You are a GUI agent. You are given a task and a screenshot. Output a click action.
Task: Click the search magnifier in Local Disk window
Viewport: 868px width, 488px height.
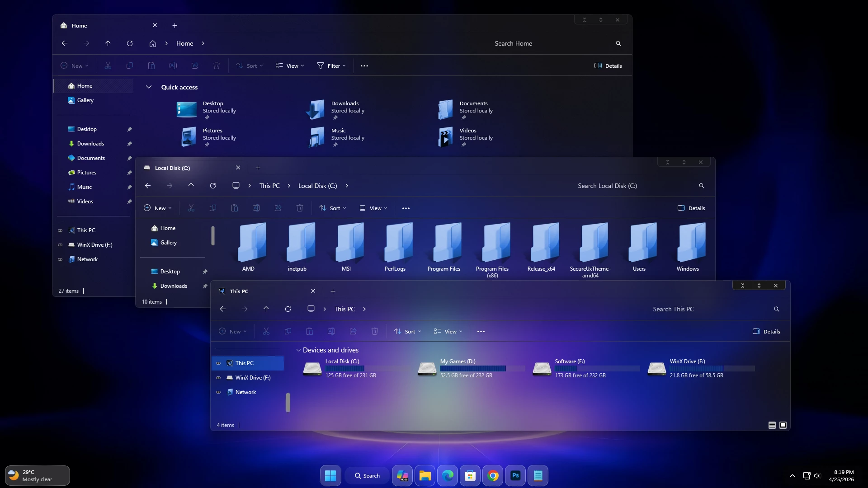point(701,185)
